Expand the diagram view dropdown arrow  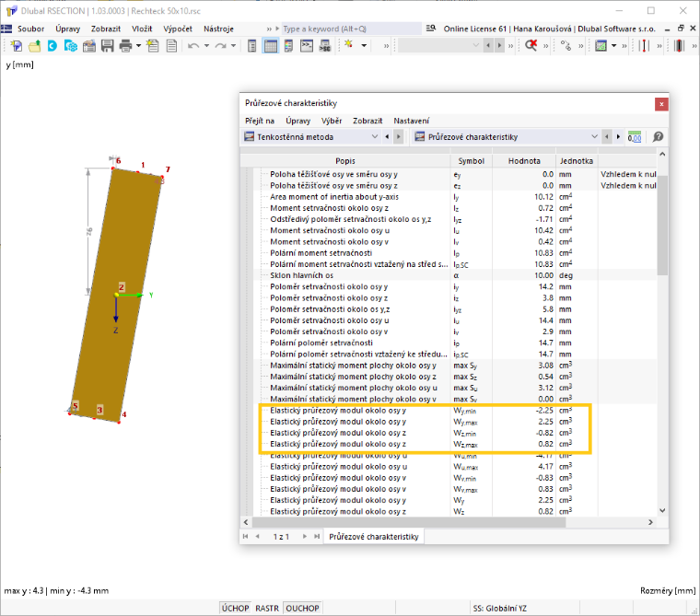[x=613, y=45]
